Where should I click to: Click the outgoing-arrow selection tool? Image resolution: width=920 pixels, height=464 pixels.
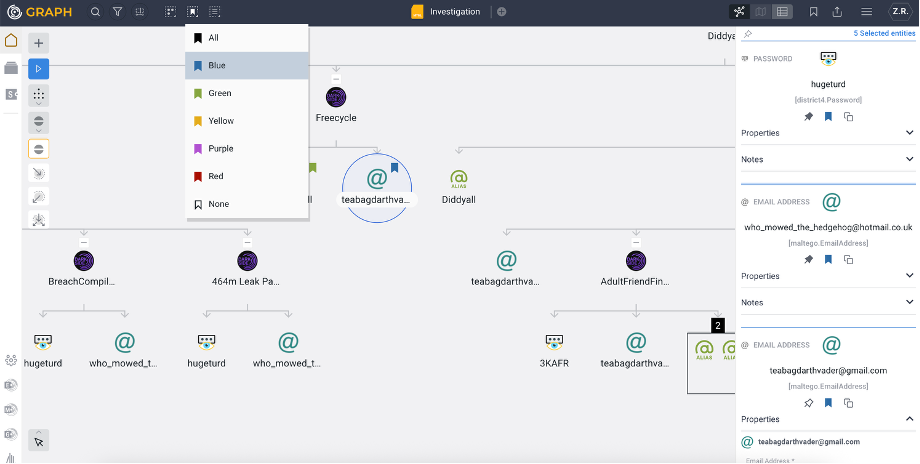(x=39, y=197)
